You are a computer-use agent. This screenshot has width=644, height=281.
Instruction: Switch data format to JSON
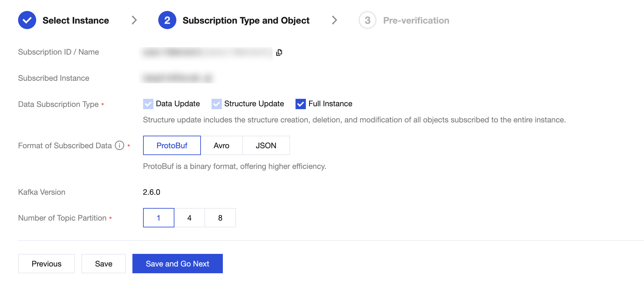[266, 146]
